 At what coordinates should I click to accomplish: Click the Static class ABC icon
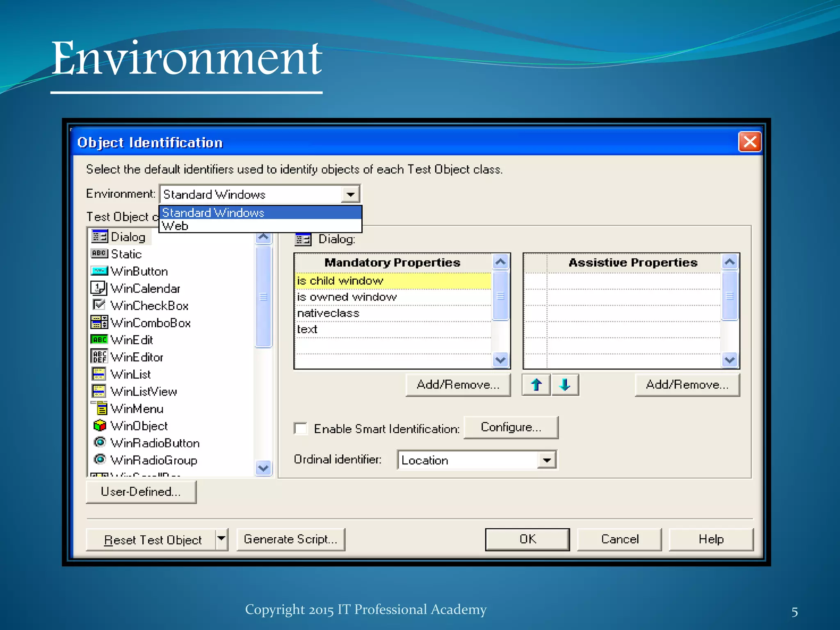99,253
